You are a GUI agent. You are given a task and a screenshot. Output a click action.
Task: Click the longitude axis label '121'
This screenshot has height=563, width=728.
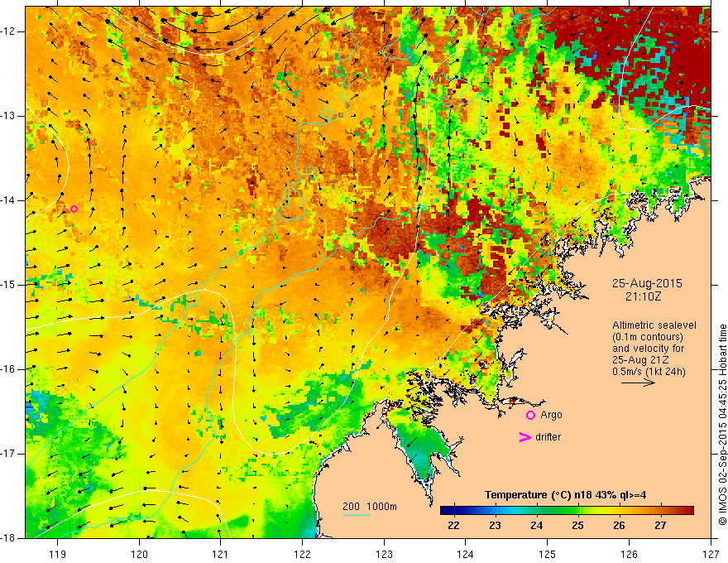pyautogui.click(x=221, y=554)
